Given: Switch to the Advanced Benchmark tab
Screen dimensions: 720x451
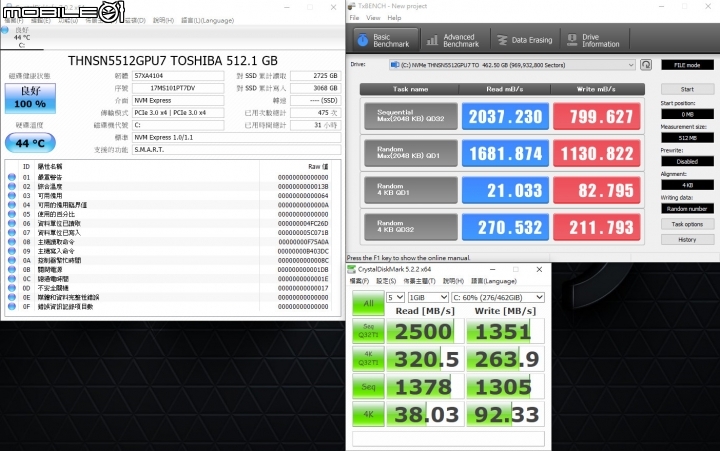Looking at the screenshot, I should click(x=455, y=40).
